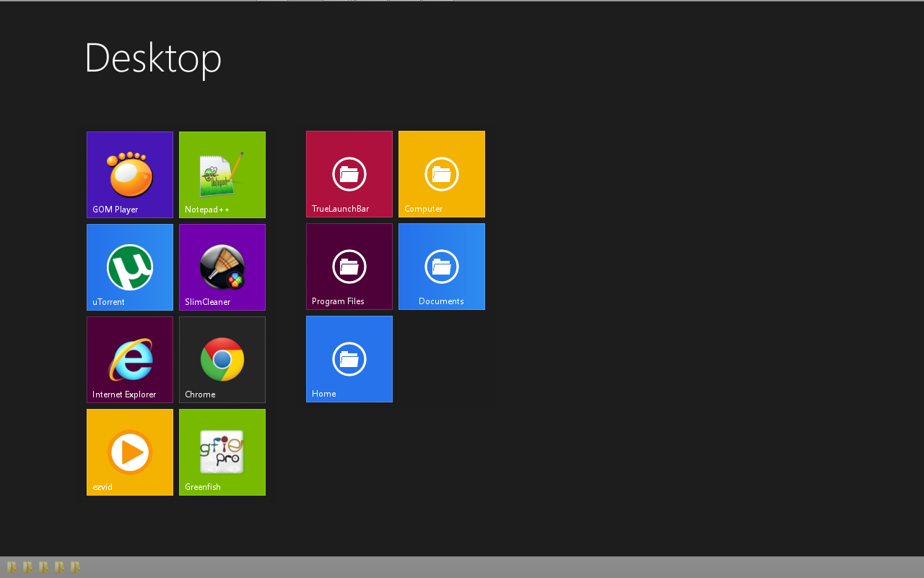
Task: Select the Program Files folder tile
Action: 349,267
